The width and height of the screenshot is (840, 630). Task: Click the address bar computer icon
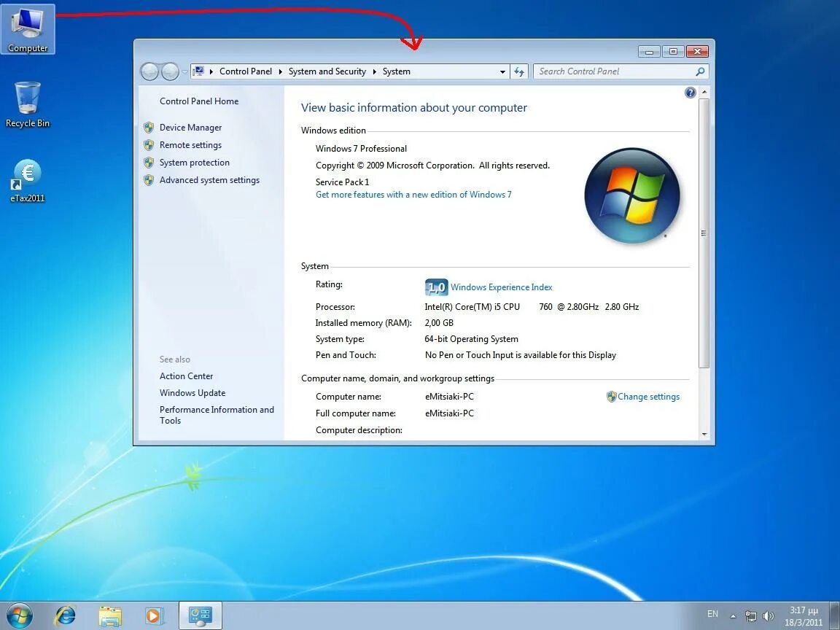[199, 71]
